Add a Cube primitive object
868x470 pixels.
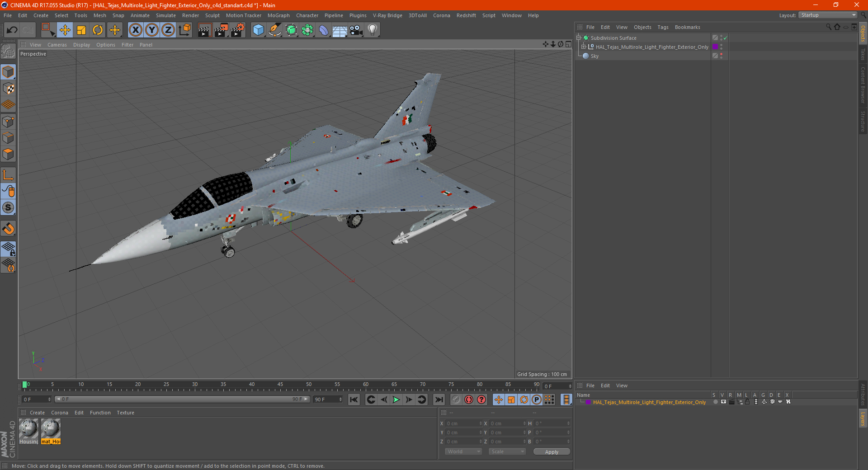click(x=259, y=30)
